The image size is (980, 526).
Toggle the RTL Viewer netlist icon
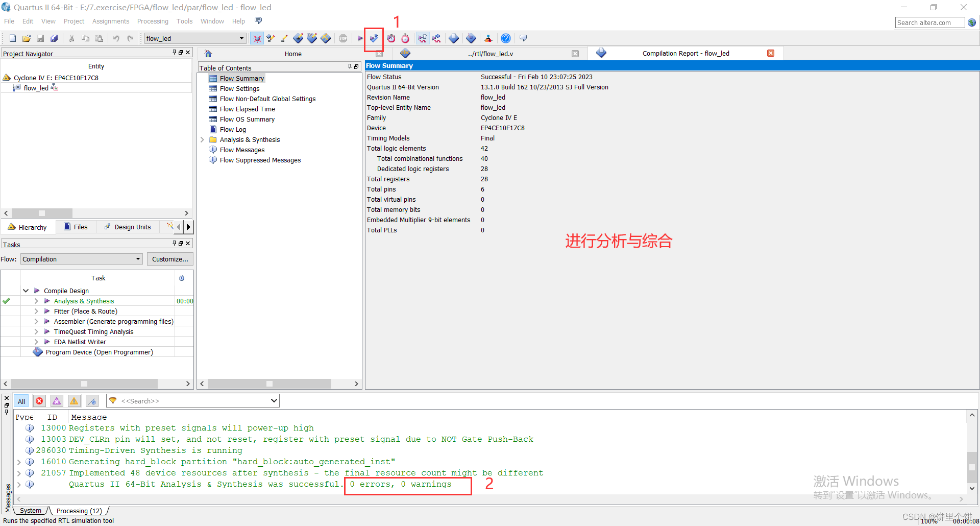coord(422,38)
